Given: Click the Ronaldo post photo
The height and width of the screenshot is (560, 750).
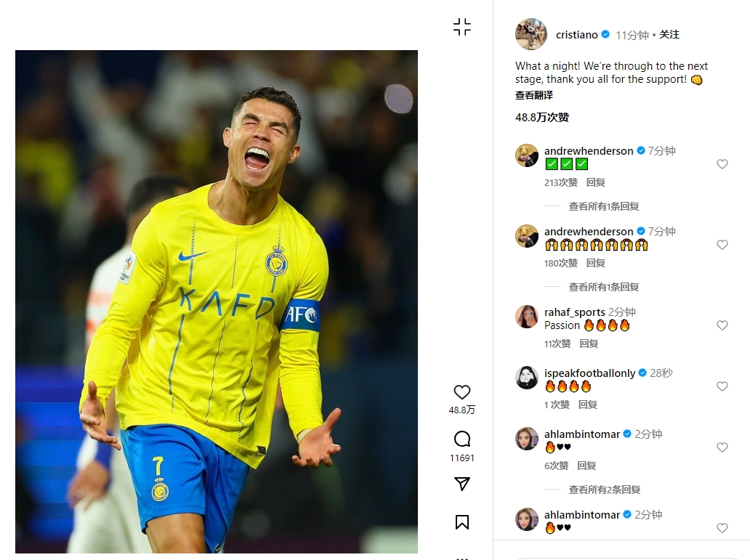Looking at the screenshot, I should pyautogui.click(x=217, y=301).
